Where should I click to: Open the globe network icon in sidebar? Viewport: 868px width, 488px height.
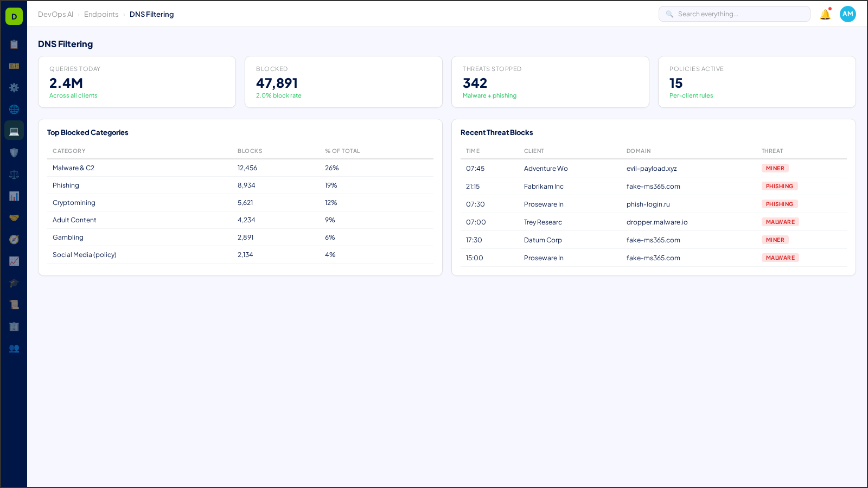pos(14,109)
